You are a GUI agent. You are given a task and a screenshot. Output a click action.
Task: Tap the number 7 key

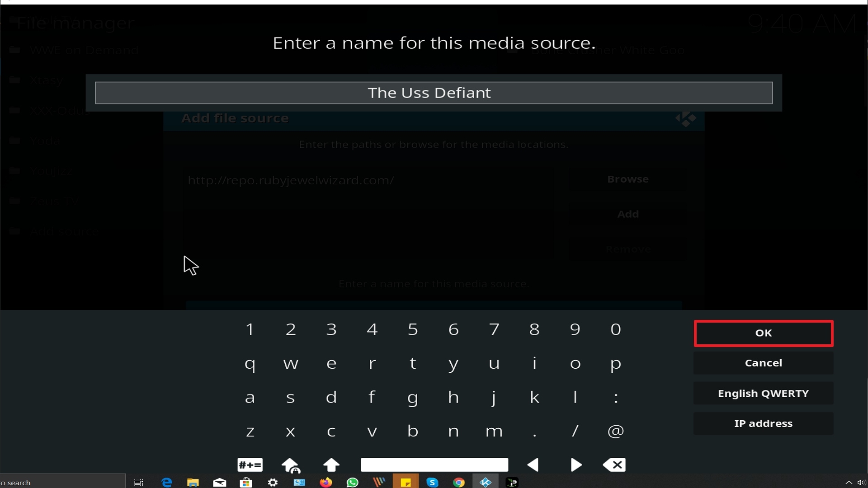tap(494, 329)
